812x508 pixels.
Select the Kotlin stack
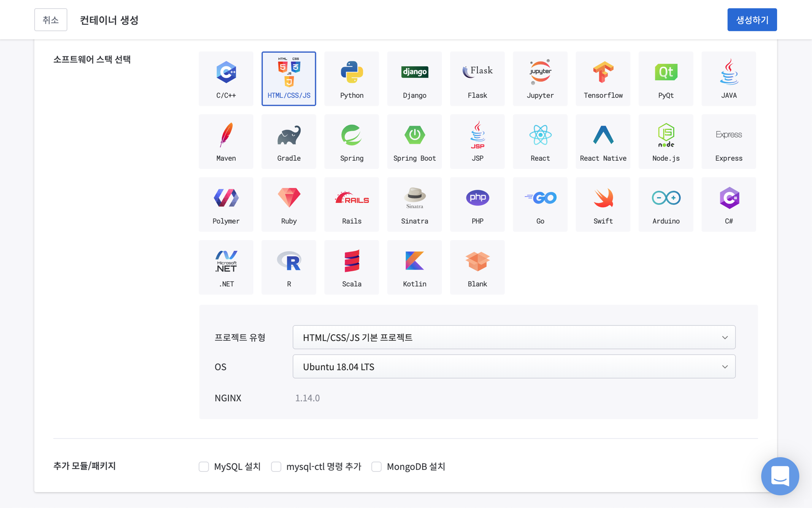coord(414,267)
